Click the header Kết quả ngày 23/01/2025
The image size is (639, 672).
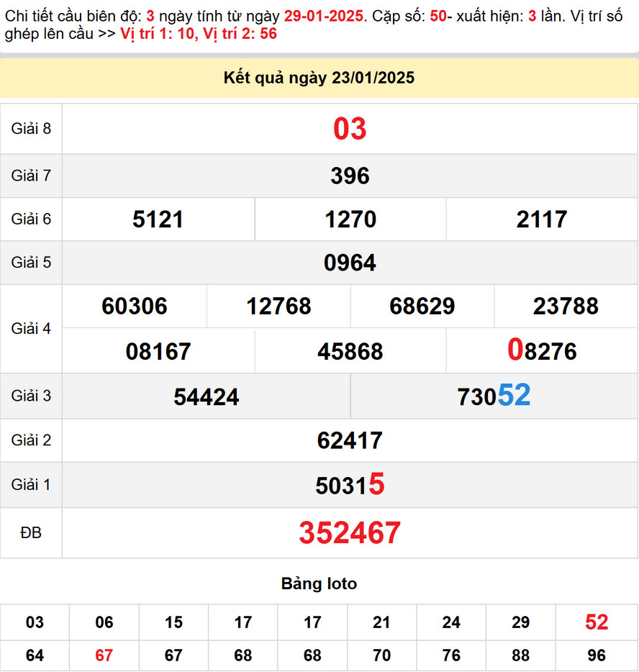click(x=319, y=77)
